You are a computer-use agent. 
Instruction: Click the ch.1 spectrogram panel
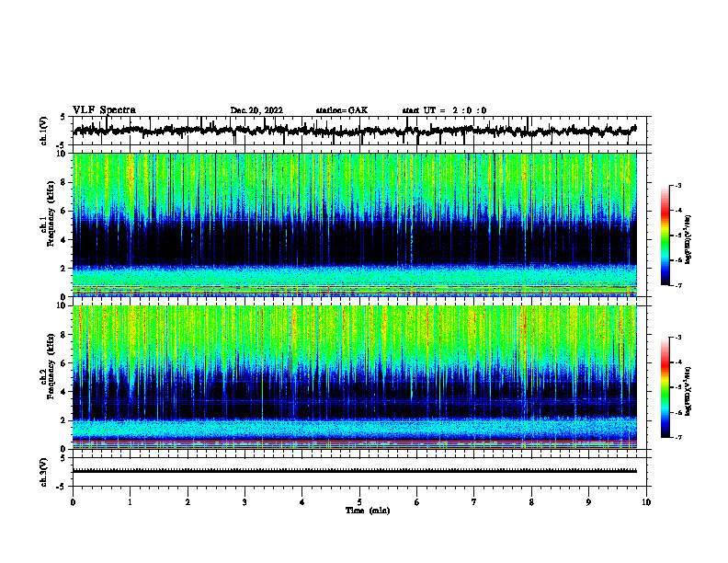point(355,224)
